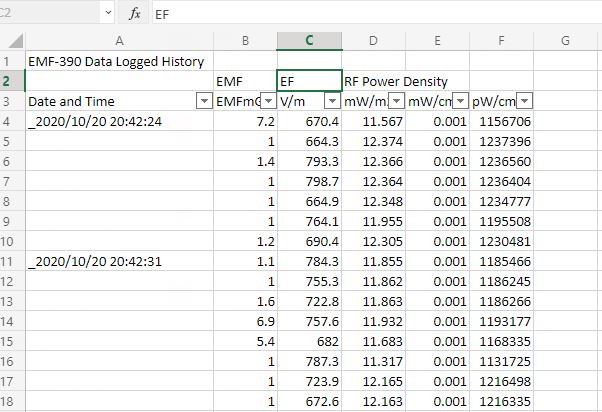Click cell with value 682
The image size is (602, 412).
pos(309,341)
